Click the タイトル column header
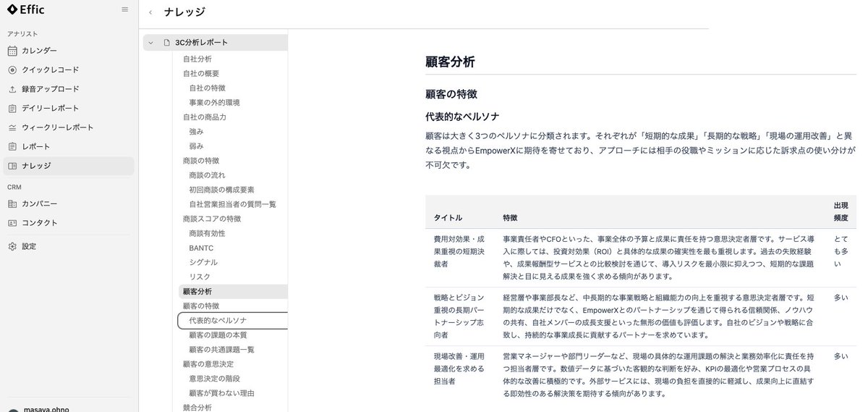Image resolution: width=868 pixels, height=412 pixels. (448, 217)
